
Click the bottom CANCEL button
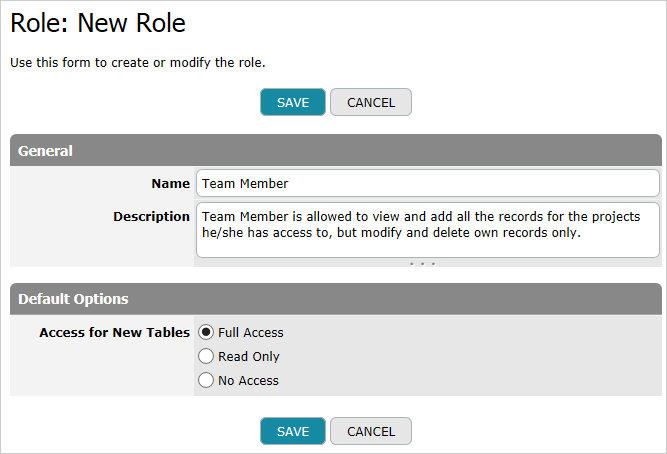[x=371, y=431]
